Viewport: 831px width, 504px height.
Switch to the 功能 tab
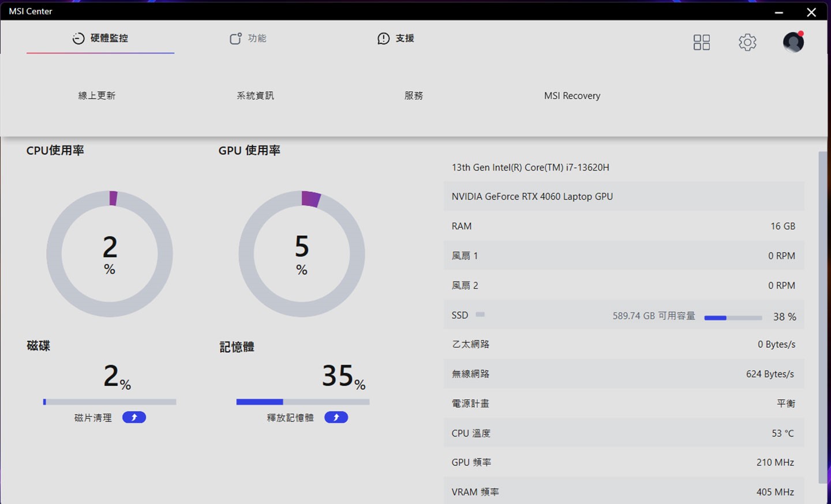coord(257,39)
